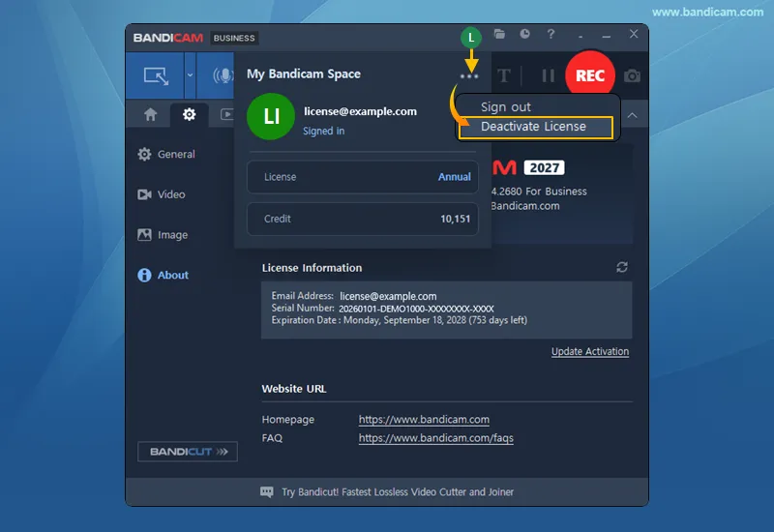Image resolution: width=774 pixels, height=532 pixels.
Task: Open the scheduled recording clock icon
Action: (524, 34)
